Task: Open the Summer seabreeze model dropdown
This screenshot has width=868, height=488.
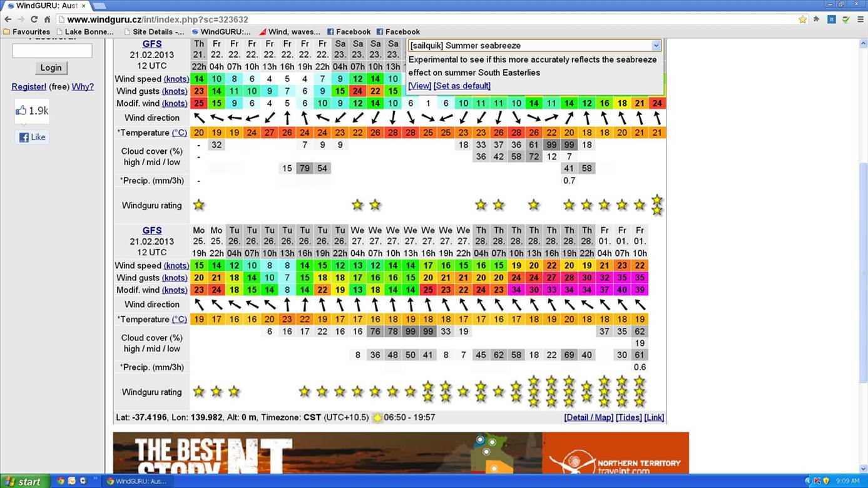Action: [x=655, y=46]
